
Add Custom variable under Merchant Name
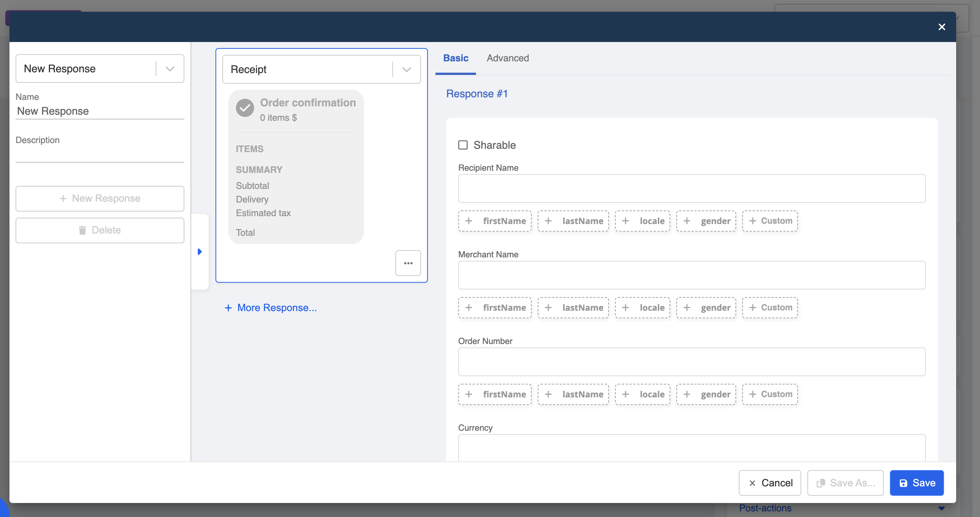[x=769, y=308]
